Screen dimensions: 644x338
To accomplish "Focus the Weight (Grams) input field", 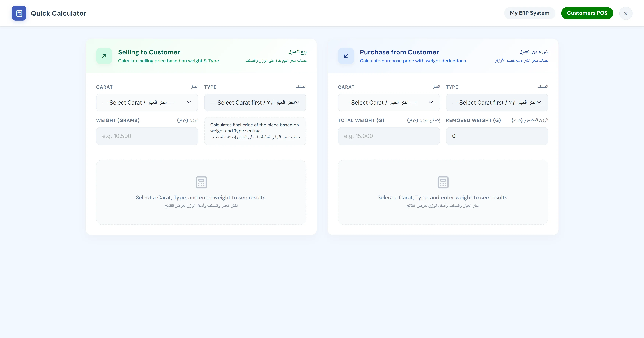I will [147, 136].
